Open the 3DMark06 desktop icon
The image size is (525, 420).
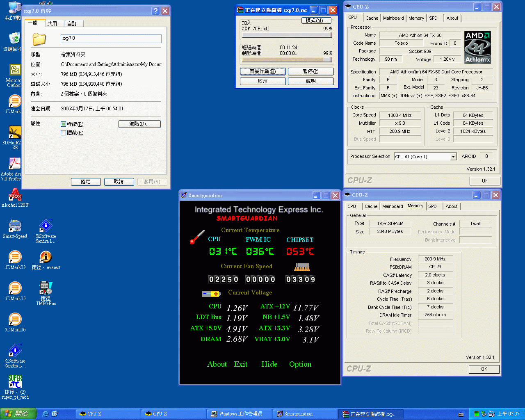pyautogui.click(x=15, y=319)
